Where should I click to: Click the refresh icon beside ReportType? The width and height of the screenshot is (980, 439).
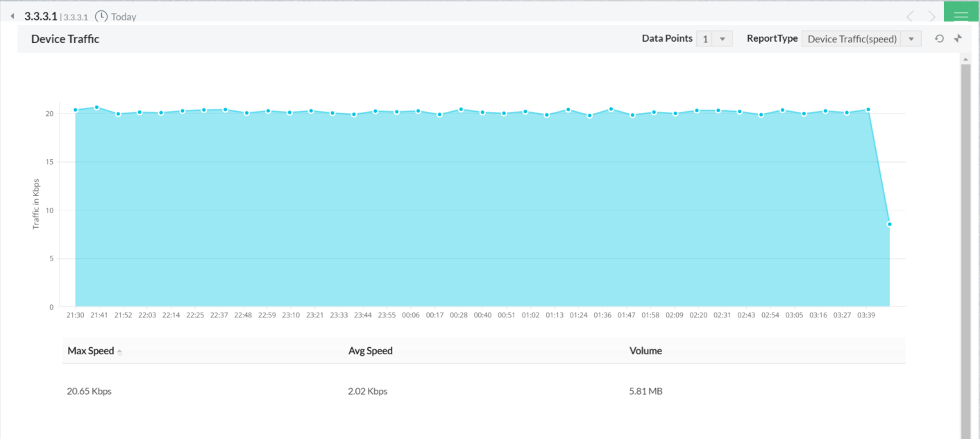point(939,39)
